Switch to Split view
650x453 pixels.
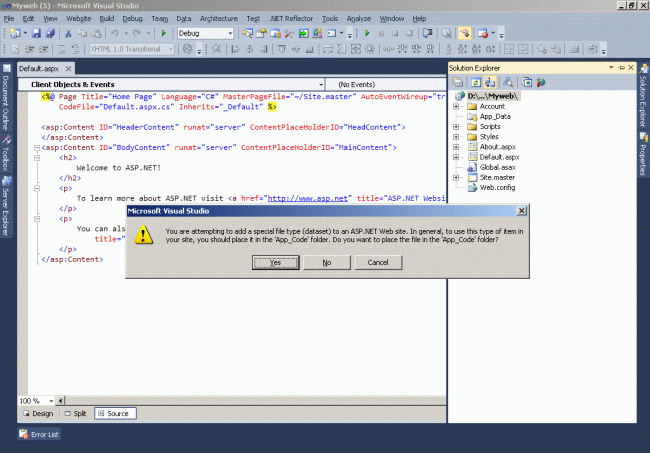point(75,413)
